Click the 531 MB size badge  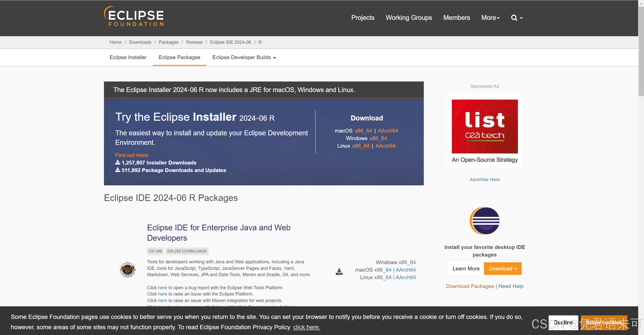tap(155, 251)
